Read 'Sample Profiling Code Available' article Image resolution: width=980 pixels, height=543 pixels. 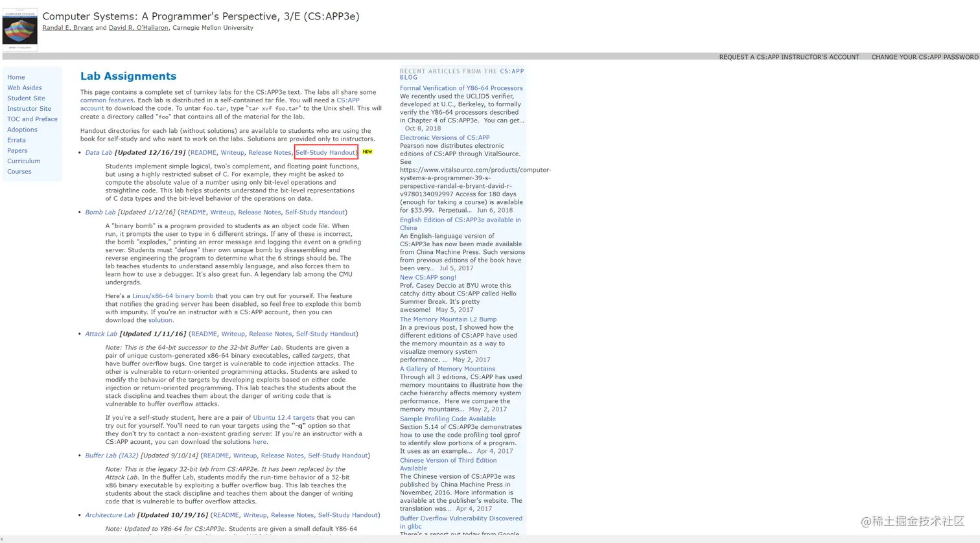(x=448, y=419)
